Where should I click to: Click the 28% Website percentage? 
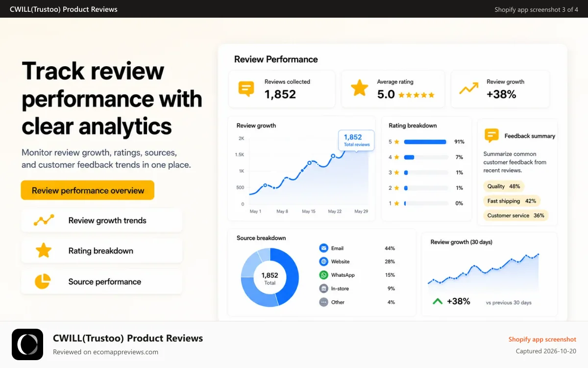click(390, 262)
